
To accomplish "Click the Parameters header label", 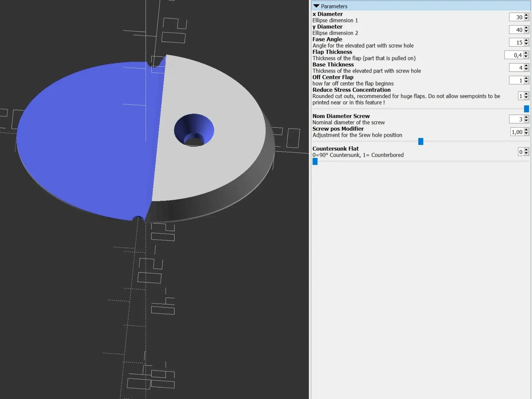I will point(334,6).
